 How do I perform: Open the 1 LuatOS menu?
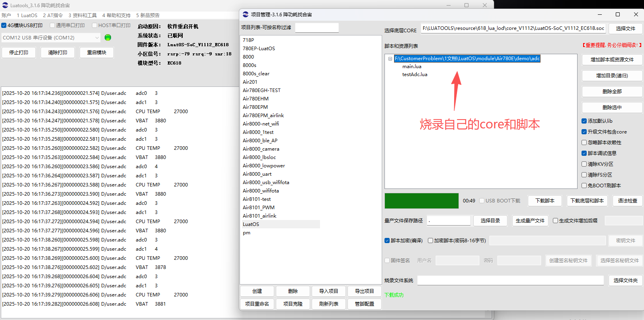coord(27,16)
